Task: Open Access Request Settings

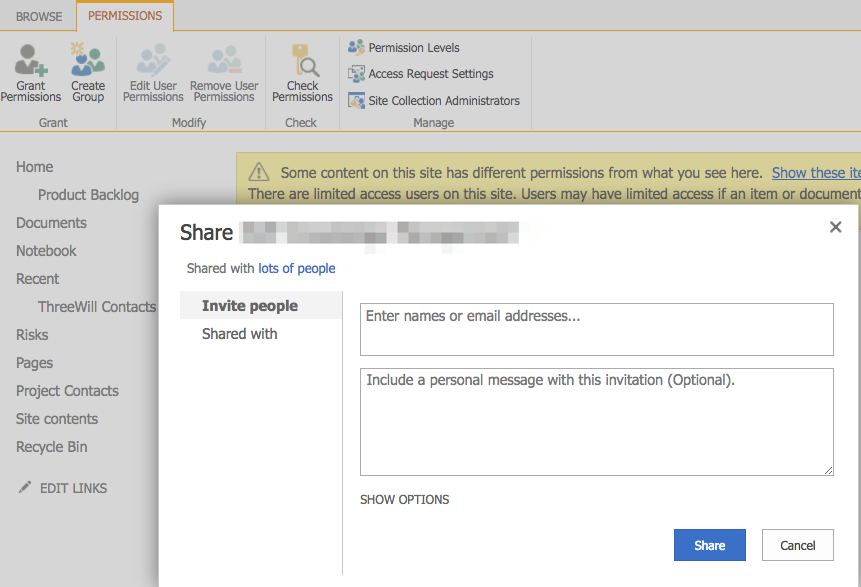Action: point(357,73)
